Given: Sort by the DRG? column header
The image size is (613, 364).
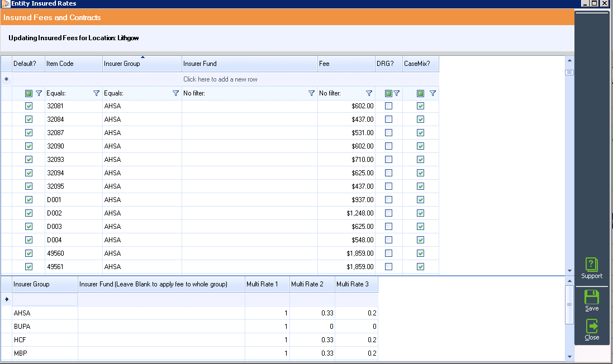Looking at the screenshot, I should pyautogui.click(x=389, y=64).
